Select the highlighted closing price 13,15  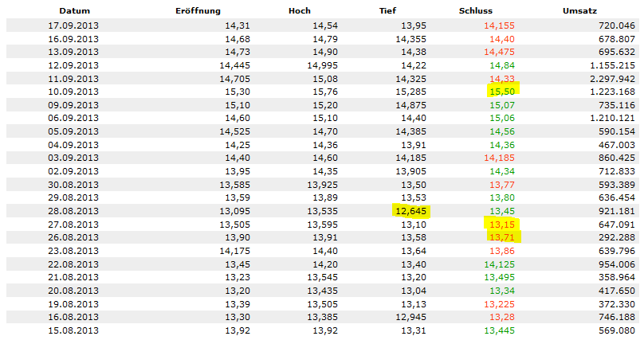pos(503,224)
